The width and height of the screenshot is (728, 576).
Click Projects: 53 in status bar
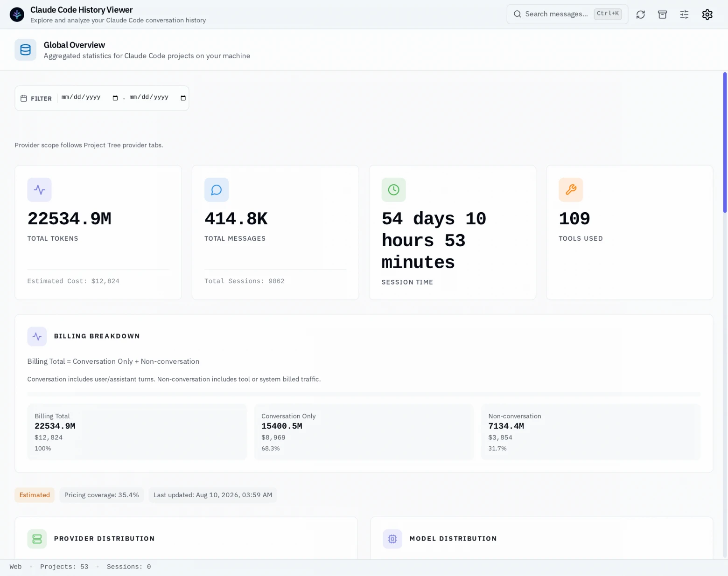click(64, 567)
